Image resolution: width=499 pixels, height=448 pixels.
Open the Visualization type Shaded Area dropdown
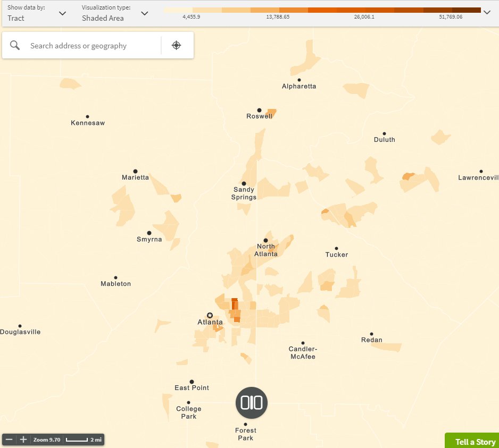point(114,13)
